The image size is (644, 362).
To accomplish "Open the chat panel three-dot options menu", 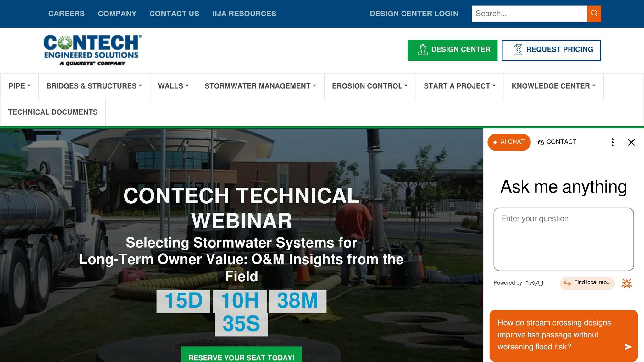I will click(x=613, y=142).
